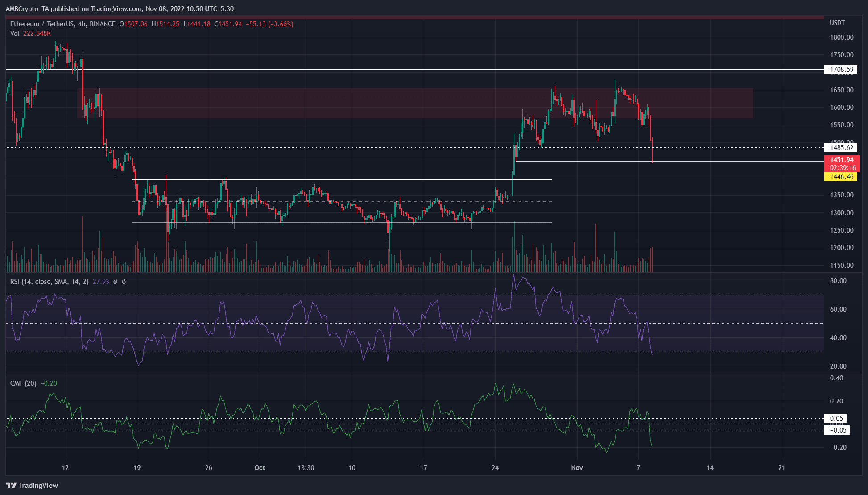868x495 pixels.
Task: Click the 1250.00 price scale label
Action: 842,230
